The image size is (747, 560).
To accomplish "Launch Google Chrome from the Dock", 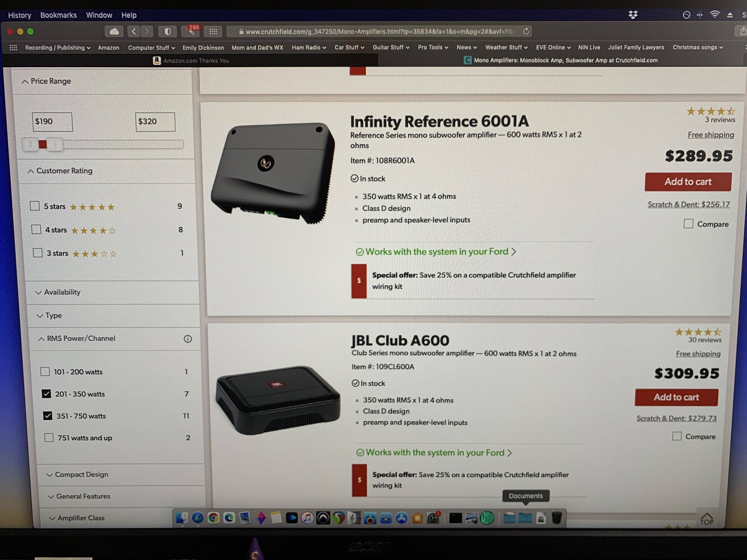I will [214, 517].
